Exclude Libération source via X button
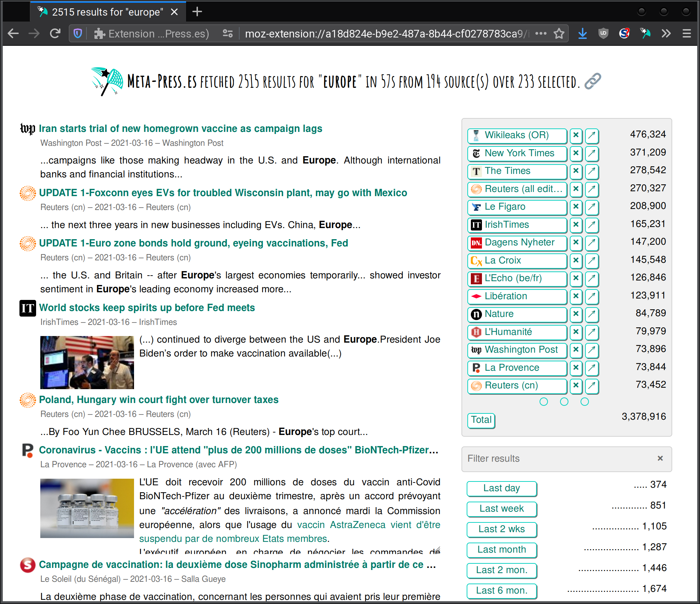700x604 pixels. [576, 296]
